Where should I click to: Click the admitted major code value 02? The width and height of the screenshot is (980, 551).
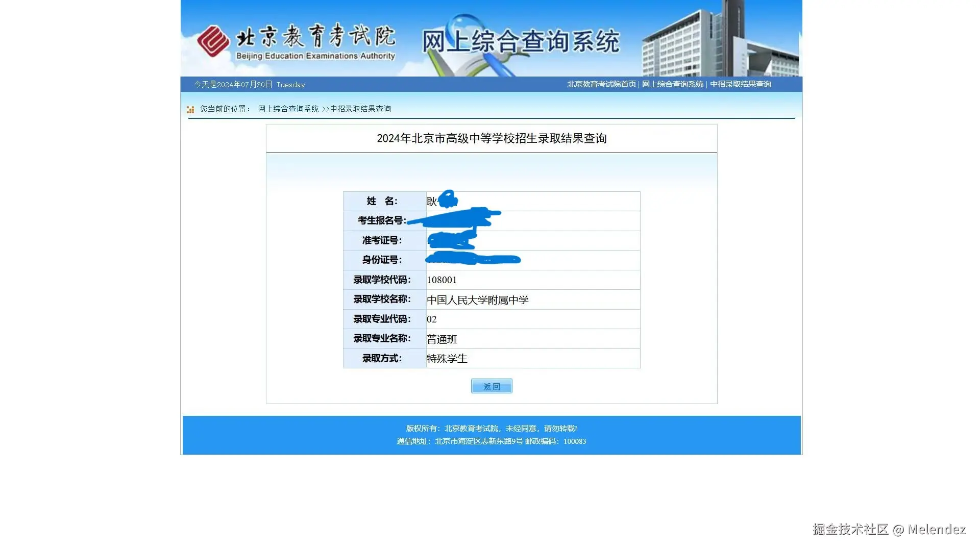click(431, 319)
